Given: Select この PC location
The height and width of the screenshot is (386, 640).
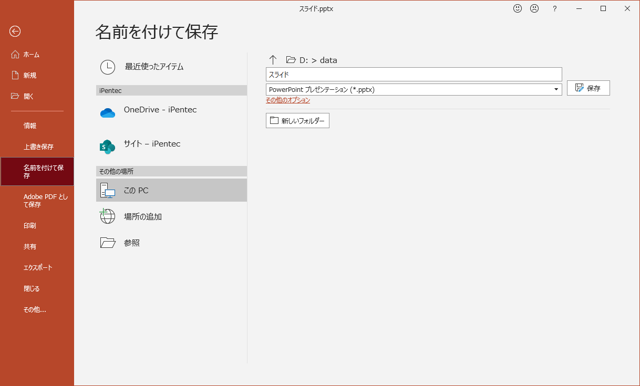Looking at the screenshot, I should 171,190.
